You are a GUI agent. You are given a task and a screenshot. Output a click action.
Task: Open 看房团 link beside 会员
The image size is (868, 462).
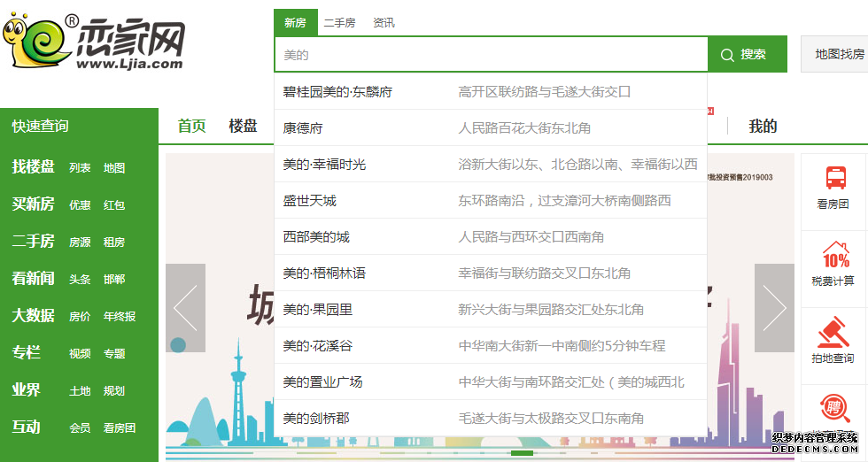(120, 427)
